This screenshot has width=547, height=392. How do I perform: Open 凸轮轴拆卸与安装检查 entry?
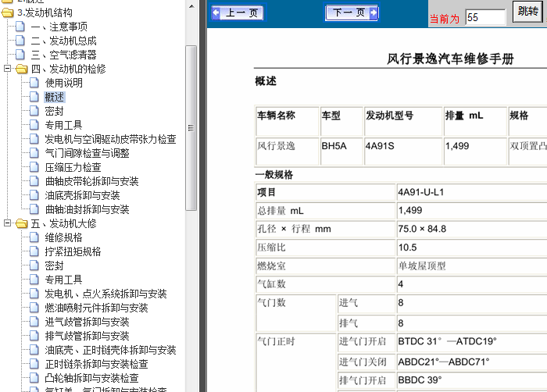point(91,378)
